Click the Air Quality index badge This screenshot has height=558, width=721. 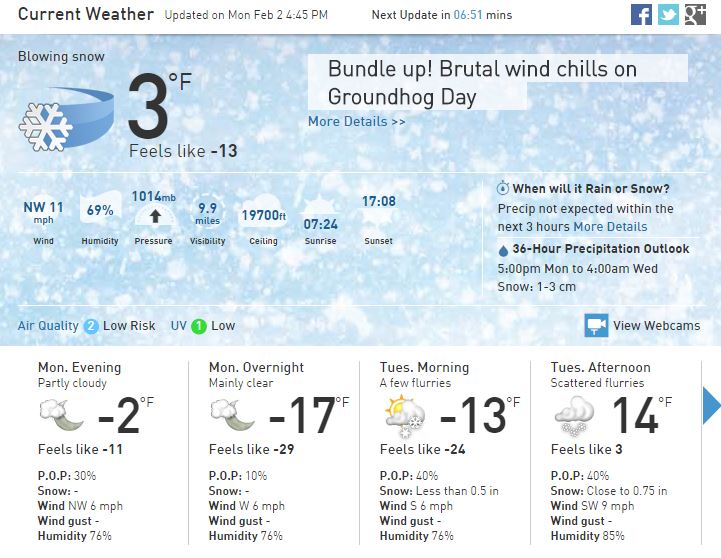(91, 326)
